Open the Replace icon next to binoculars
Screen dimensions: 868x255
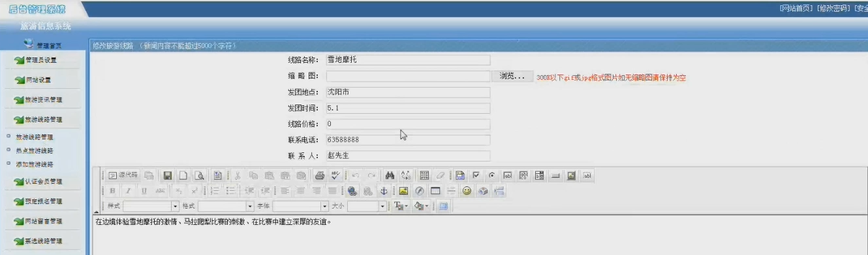point(405,175)
